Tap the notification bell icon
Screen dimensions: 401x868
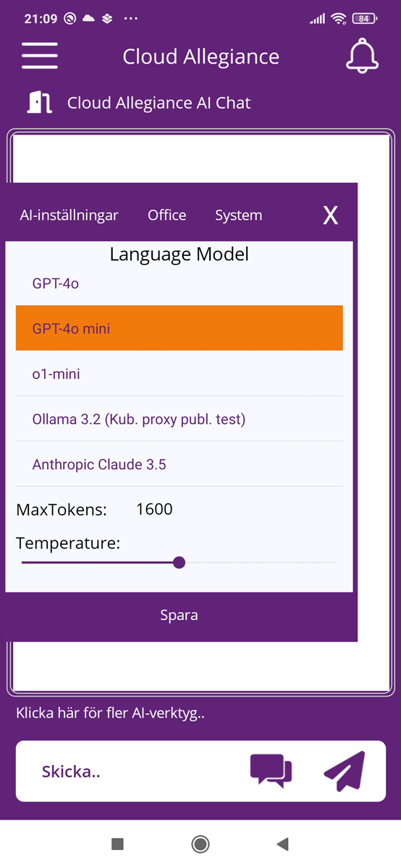tap(362, 56)
